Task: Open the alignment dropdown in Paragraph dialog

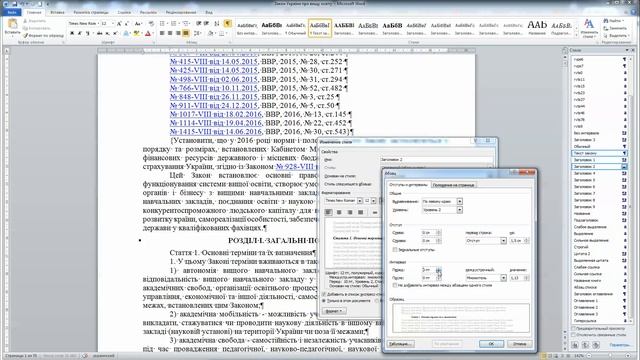Action: pos(460,201)
